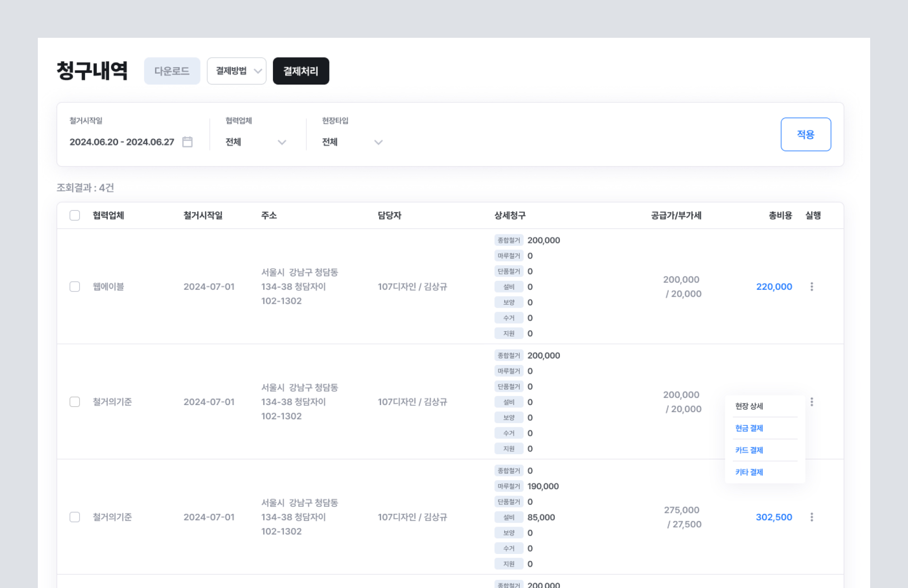Open 현장타입 filter dropdown

352,142
